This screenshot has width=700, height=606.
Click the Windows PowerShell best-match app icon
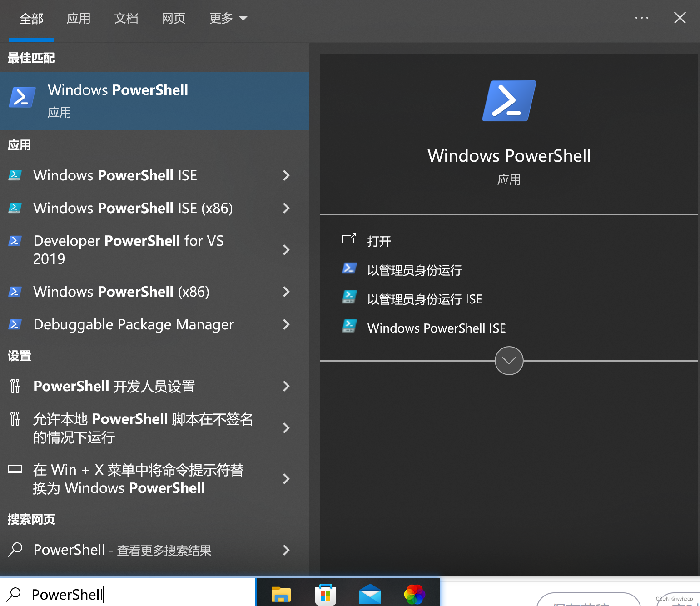point(22,97)
